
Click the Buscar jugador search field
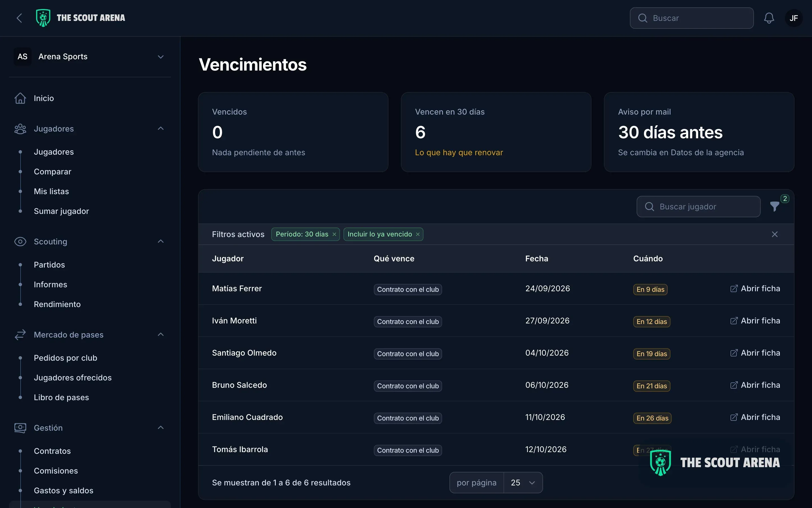pyautogui.click(x=698, y=207)
